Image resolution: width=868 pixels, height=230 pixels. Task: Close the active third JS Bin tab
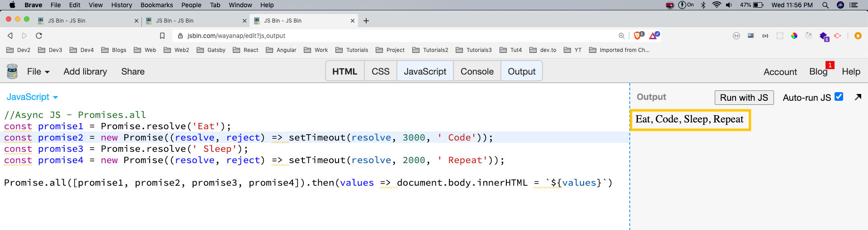(353, 21)
